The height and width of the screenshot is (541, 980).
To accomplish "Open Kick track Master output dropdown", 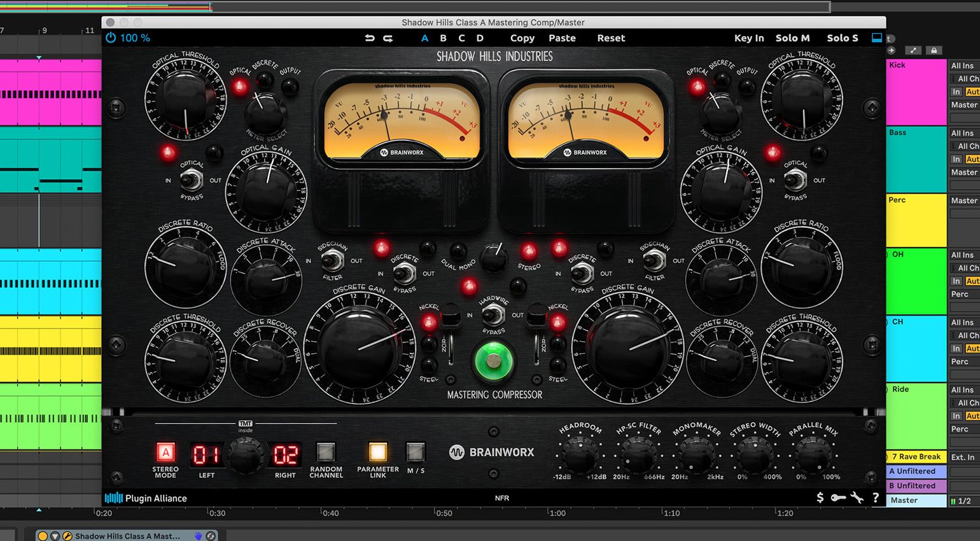I will click(965, 105).
